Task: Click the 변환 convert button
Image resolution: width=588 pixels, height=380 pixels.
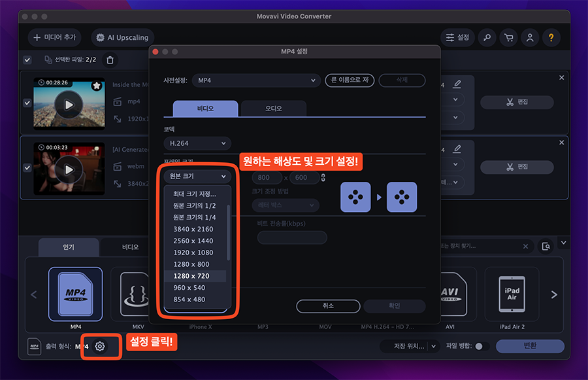Action: pyautogui.click(x=530, y=346)
